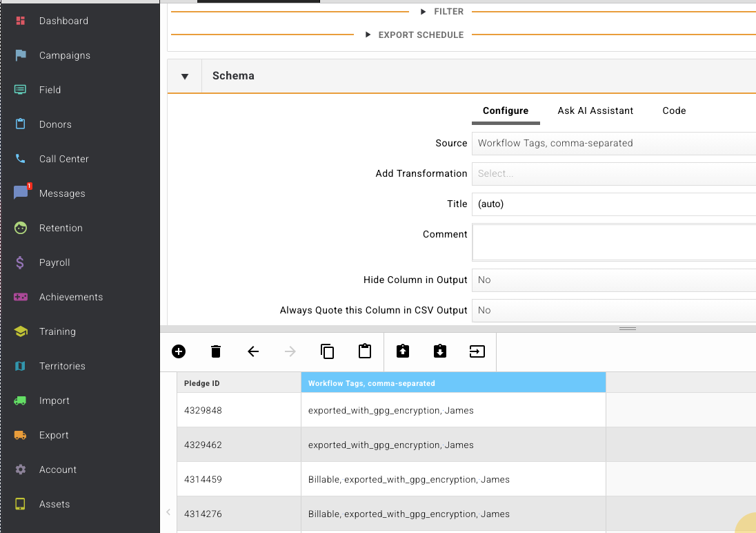Screen dimensions: 756x533
Task: Delete the selected column using the trash icon
Action: 216,351
